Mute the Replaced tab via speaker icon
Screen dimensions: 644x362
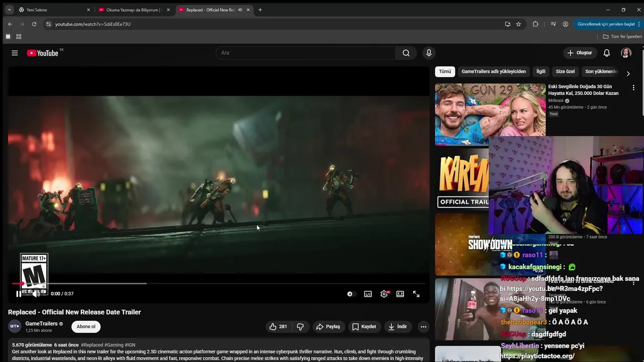[240, 10]
